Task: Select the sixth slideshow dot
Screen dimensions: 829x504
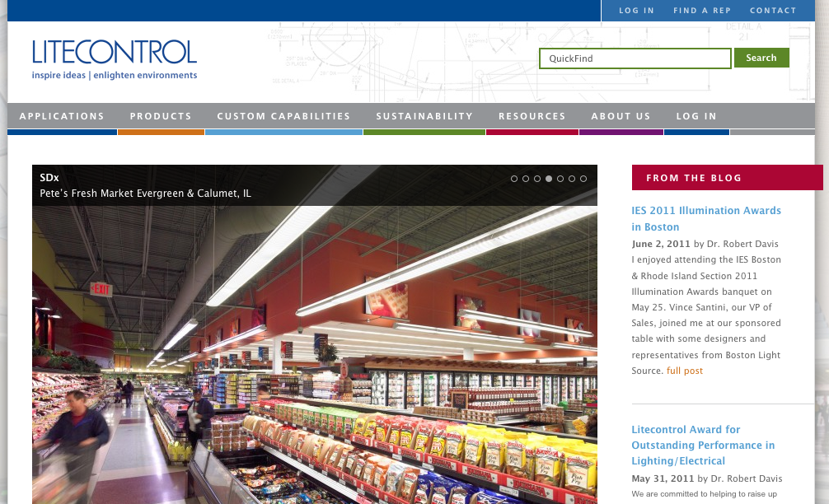Action: [572, 179]
